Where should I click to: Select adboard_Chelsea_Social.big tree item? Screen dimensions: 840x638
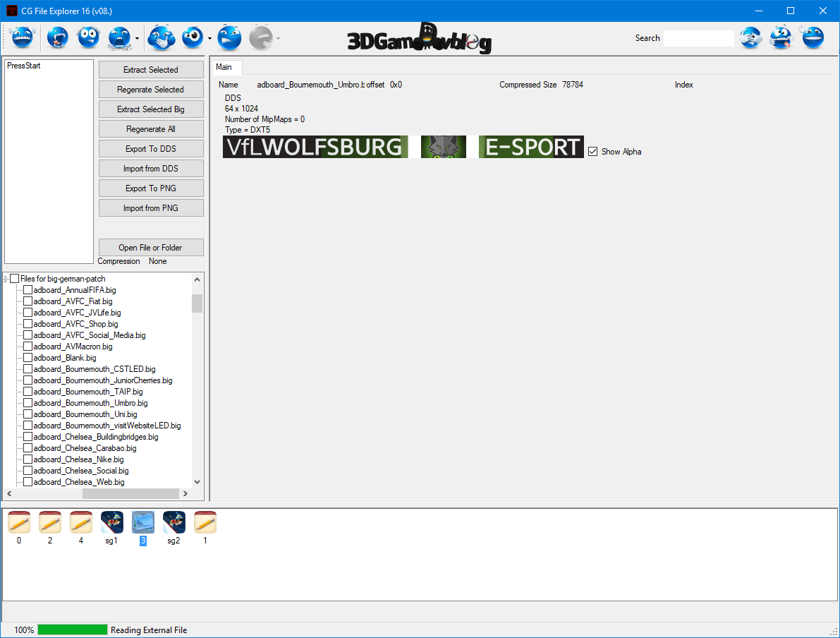coord(81,470)
